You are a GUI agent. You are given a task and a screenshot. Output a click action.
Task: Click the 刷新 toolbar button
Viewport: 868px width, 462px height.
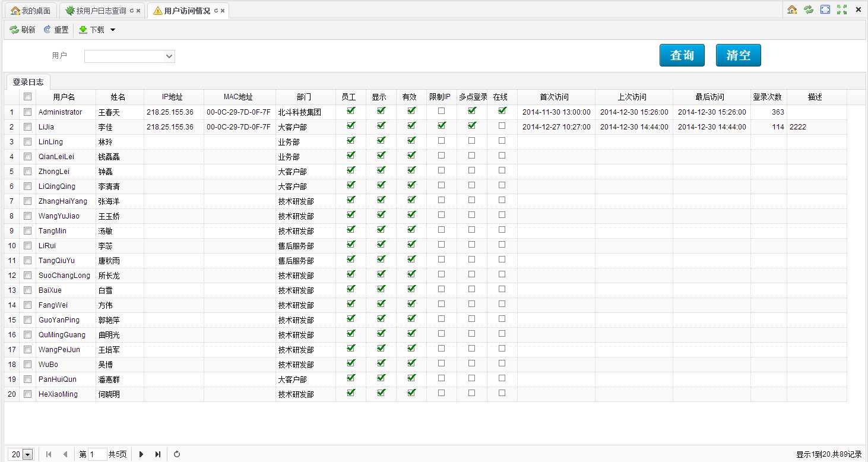point(23,30)
